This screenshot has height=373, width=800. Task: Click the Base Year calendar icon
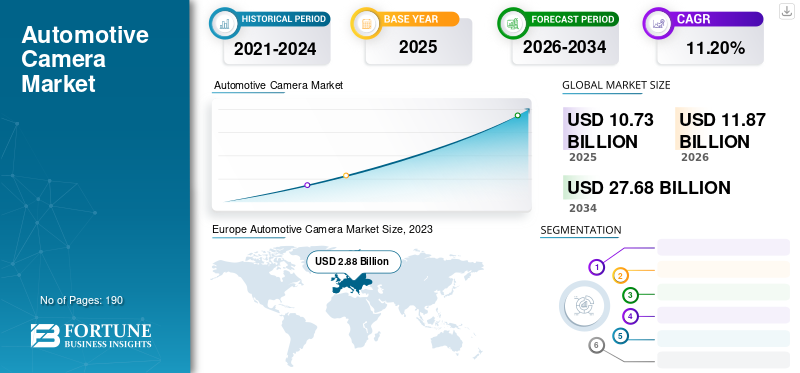click(x=366, y=23)
